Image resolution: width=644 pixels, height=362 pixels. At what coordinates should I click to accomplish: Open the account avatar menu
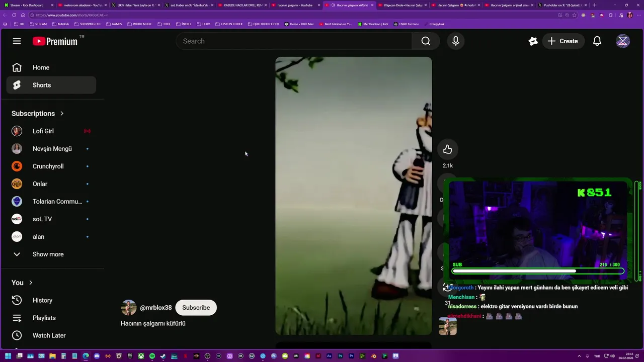click(x=623, y=41)
